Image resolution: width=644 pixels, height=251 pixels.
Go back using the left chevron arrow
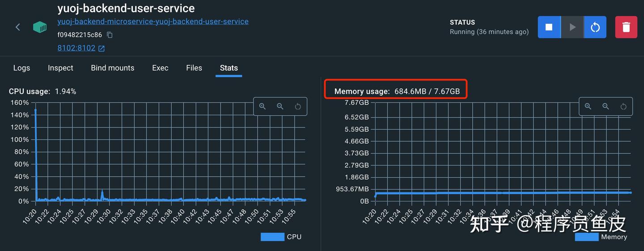(x=18, y=27)
